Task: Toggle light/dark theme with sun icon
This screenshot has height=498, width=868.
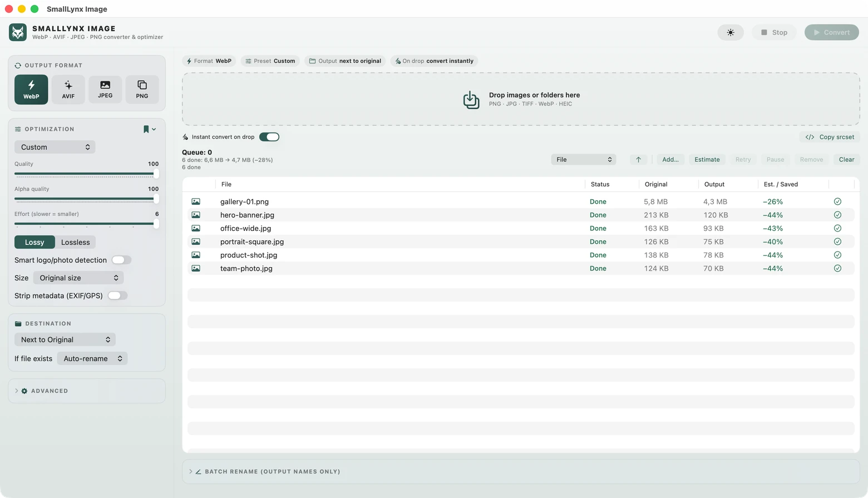Action: click(731, 32)
